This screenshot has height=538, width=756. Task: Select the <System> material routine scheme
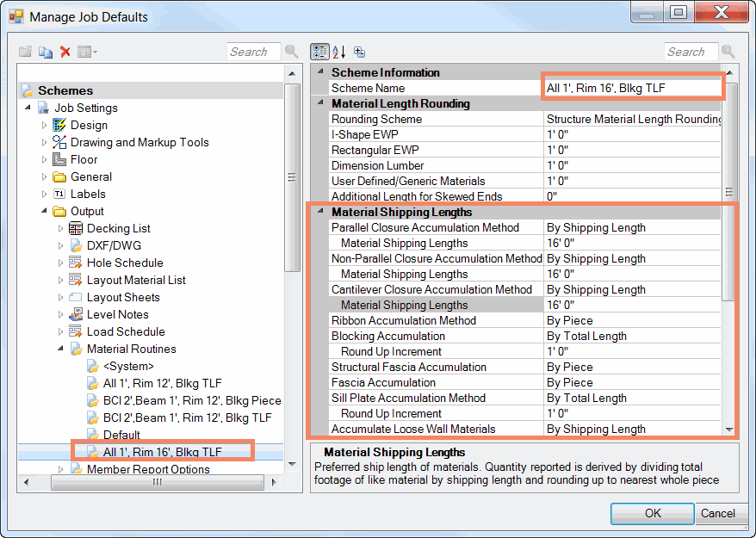pyautogui.click(x=128, y=367)
